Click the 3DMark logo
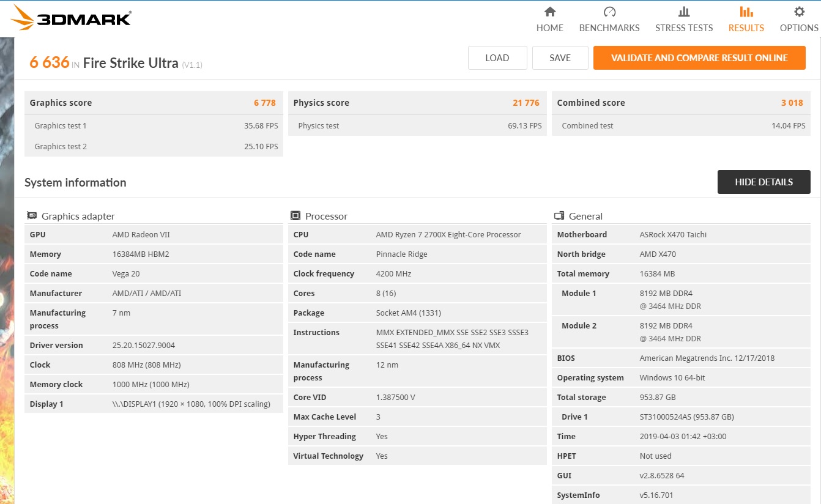Screen dimensions: 821x504 pyautogui.click(x=72, y=18)
